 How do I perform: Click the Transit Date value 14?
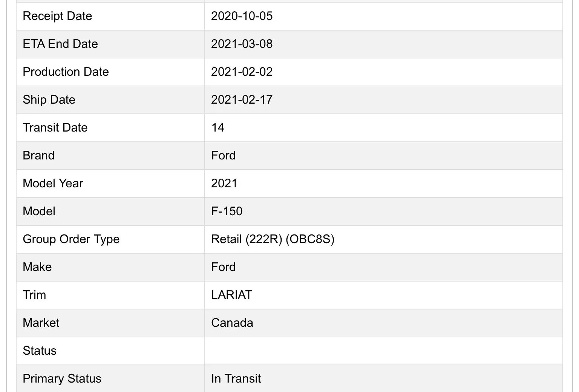[218, 128]
